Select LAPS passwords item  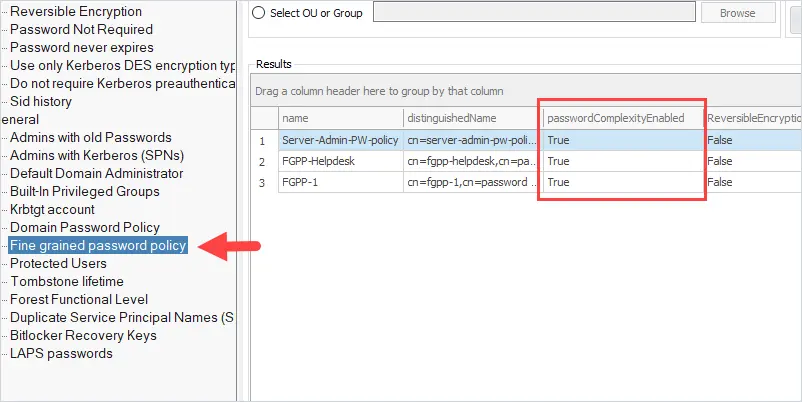[61, 353]
